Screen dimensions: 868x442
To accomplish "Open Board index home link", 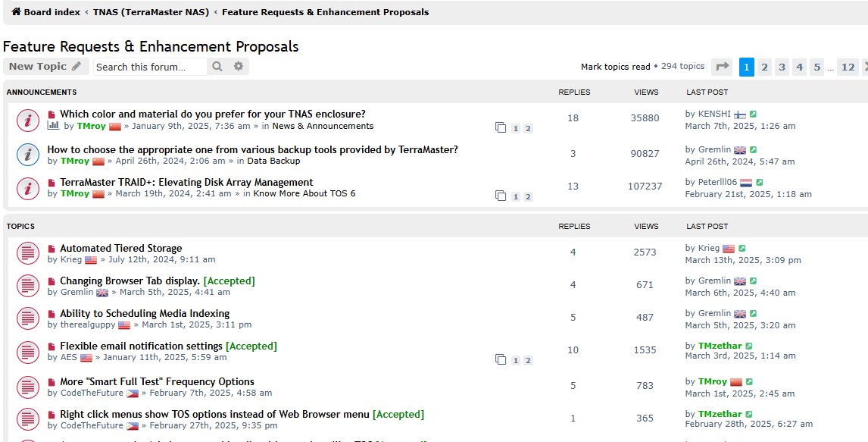I will pyautogui.click(x=46, y=11).
